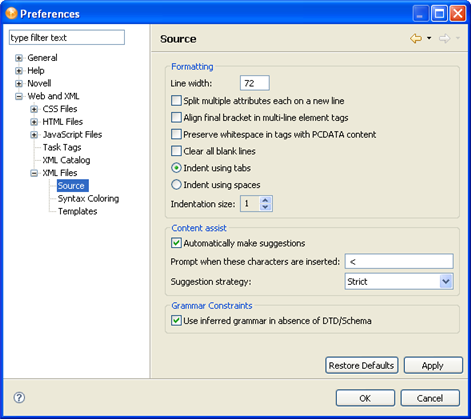Uncheck Automatically make suggestions

[176, 243]
